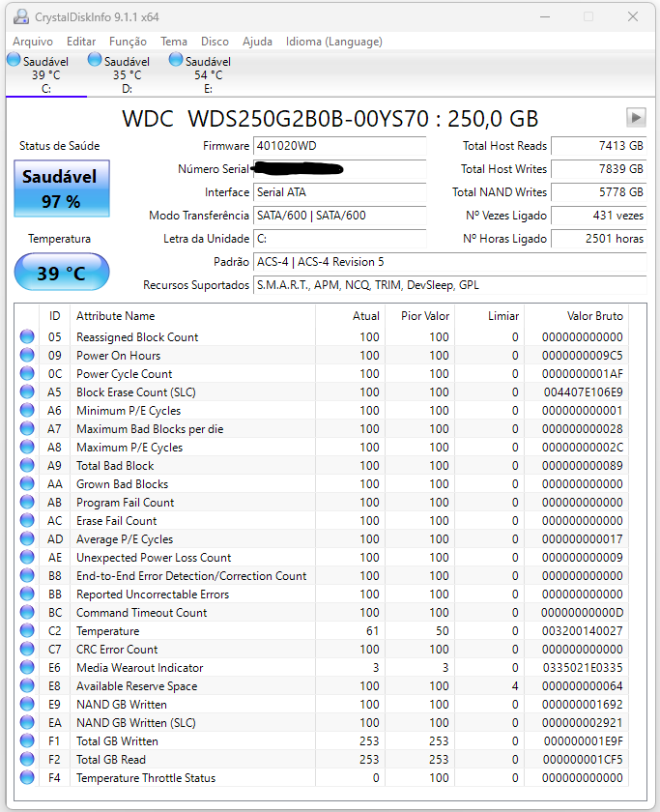Click status orb for Power Cycle Count
Screen dimensions: 660x812
pos(27,373)
